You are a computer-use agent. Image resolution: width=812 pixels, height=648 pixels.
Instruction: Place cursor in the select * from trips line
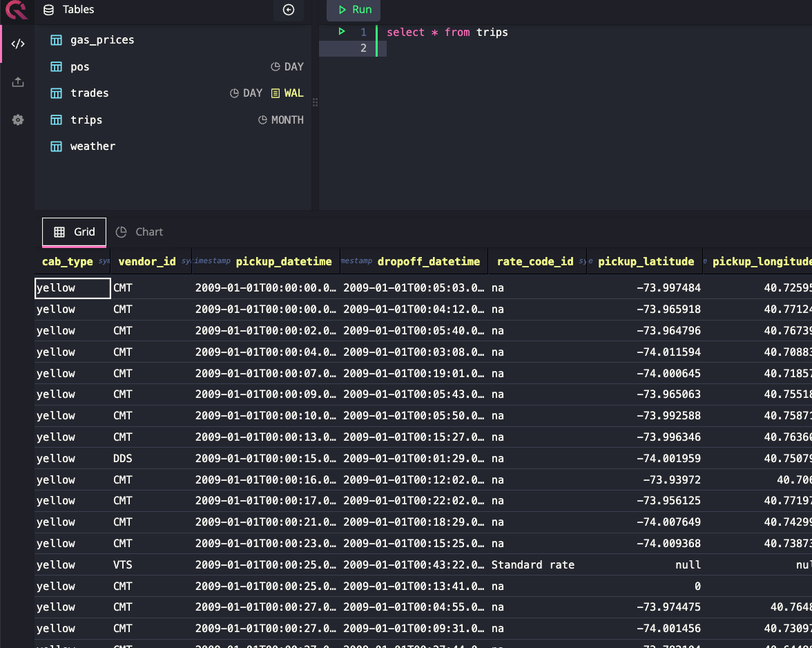pos(447,32)
